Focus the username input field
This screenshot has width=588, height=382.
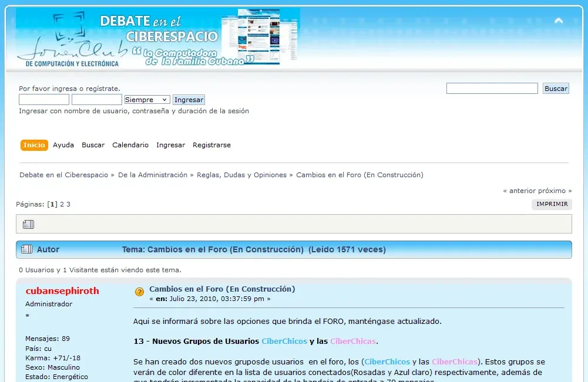click(x=44, y=100)
